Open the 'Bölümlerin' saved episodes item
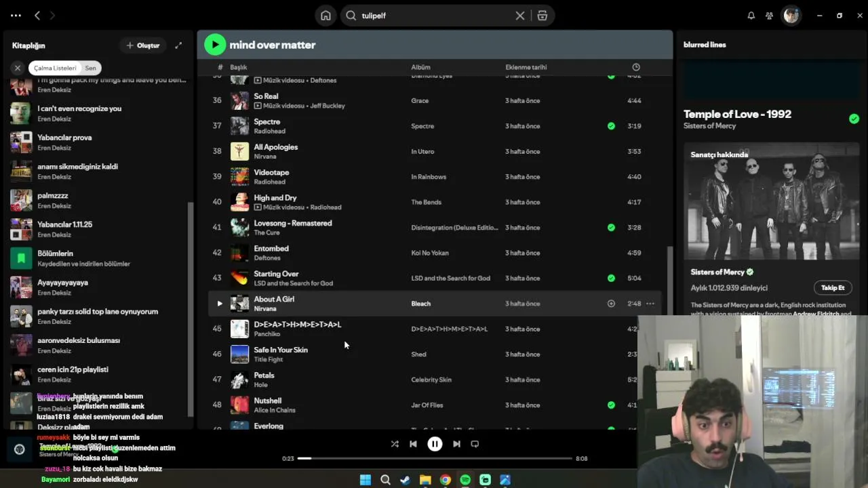868x488 pixels. pos(99,258)
